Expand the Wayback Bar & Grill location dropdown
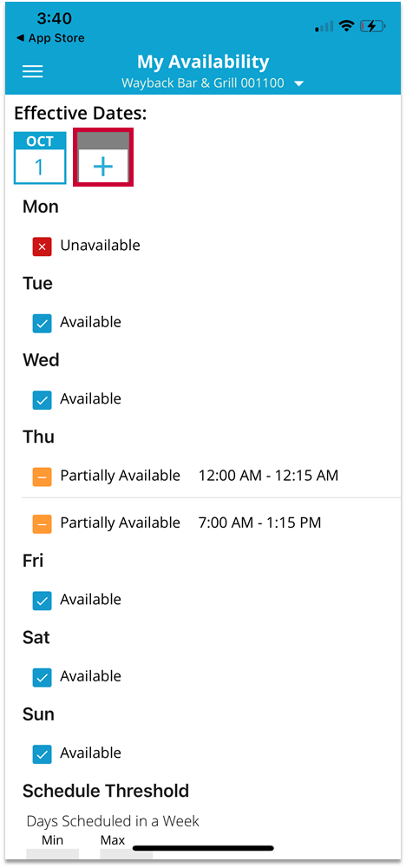The height and width of the screenshot is (868, 406). click(213, 83)
